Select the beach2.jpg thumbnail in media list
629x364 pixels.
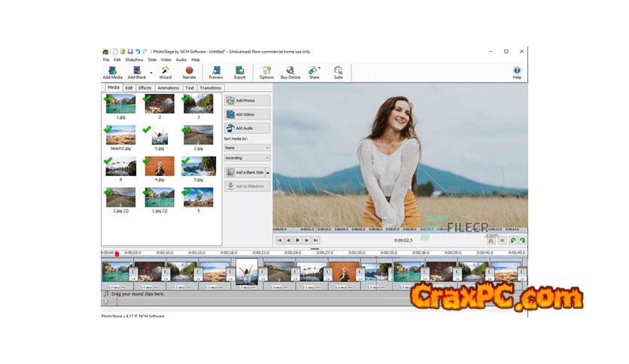click(x=121, y=136)
